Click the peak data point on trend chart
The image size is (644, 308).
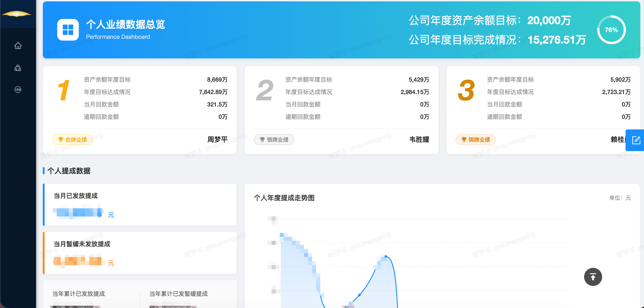click(x=386, y=256)
